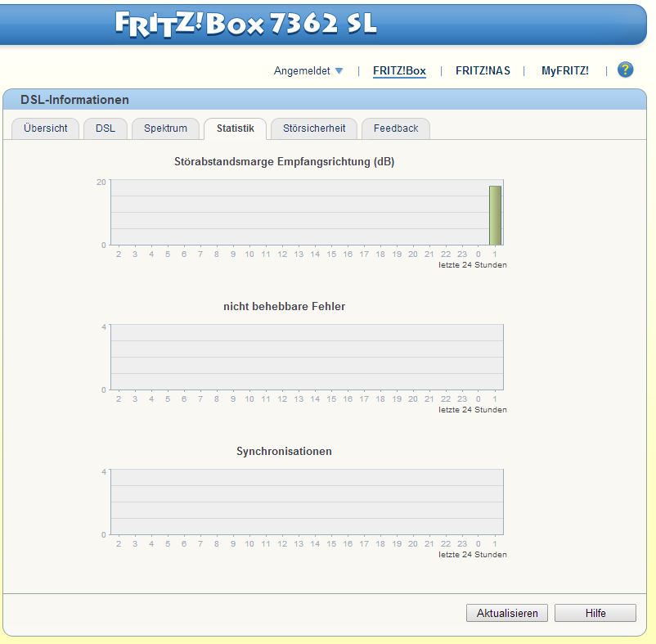The image size is (656, 644).
Task: Click the Synchronisationen chart title
Action: (284, 451)
